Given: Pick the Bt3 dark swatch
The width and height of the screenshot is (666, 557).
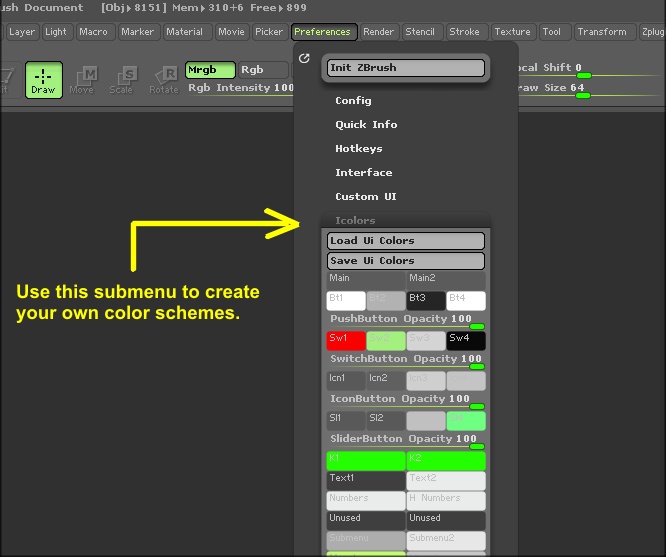Looking at the screenshot, I should (426, 301).
